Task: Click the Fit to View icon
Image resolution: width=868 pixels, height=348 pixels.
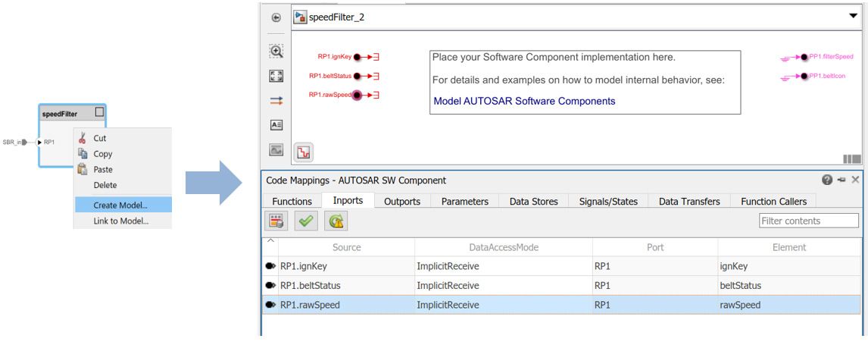Action: click(x=276, y=77)
